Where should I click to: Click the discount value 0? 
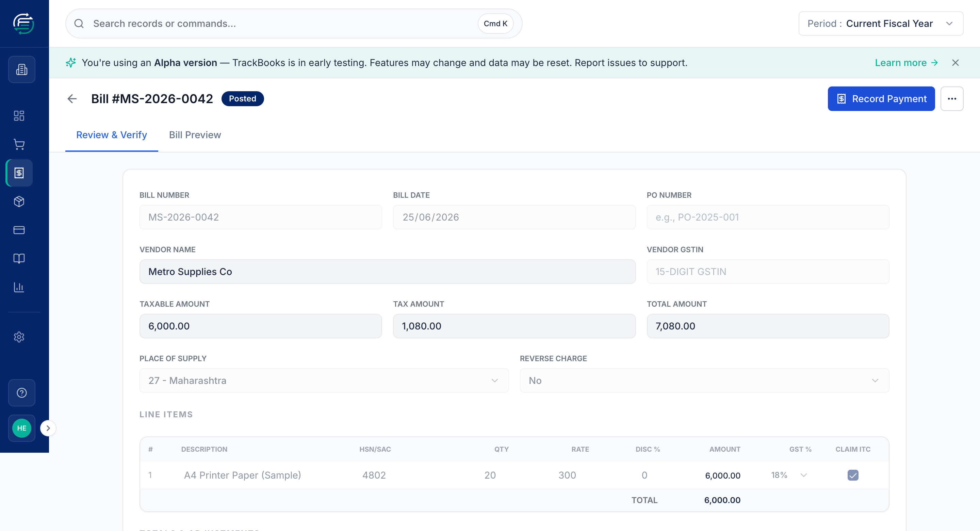[644, 475]
